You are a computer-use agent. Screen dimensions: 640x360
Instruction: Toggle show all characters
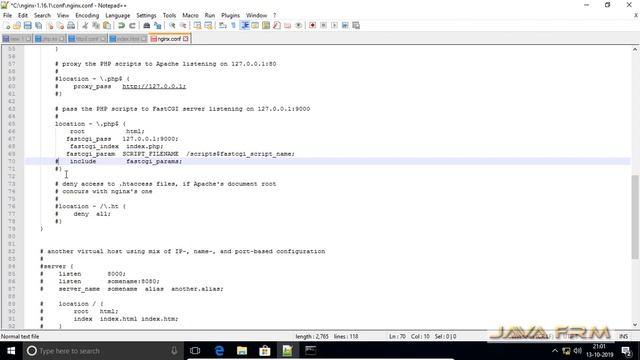(x=233, y=25)
